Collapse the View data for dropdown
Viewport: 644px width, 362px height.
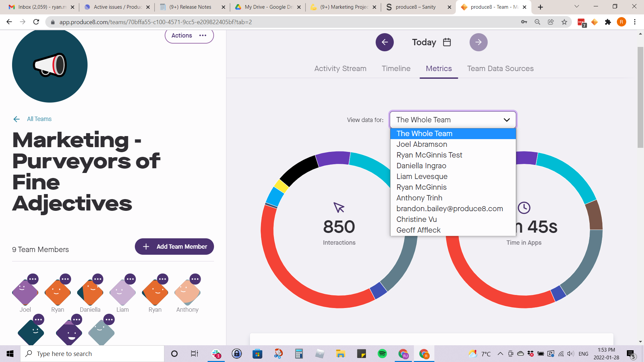click(x=506, y=120)
